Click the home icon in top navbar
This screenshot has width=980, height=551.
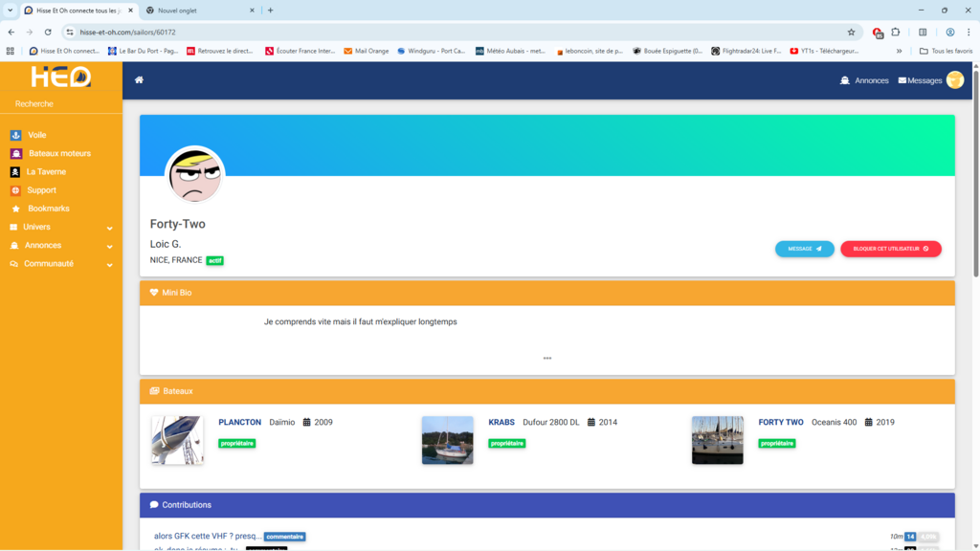(139, 80)
